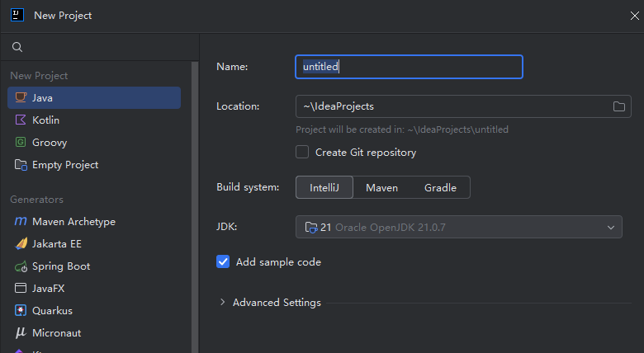
Task: Click the 'Create Git repository' label
Action: 366,153
